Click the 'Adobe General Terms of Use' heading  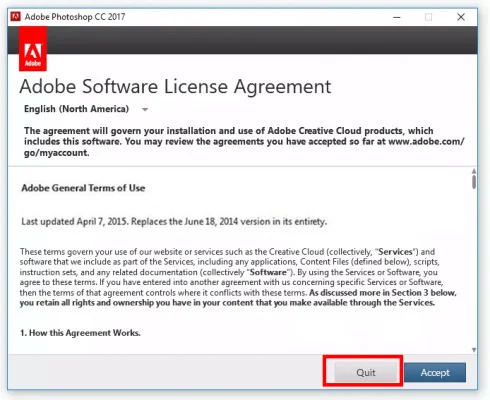83,188
